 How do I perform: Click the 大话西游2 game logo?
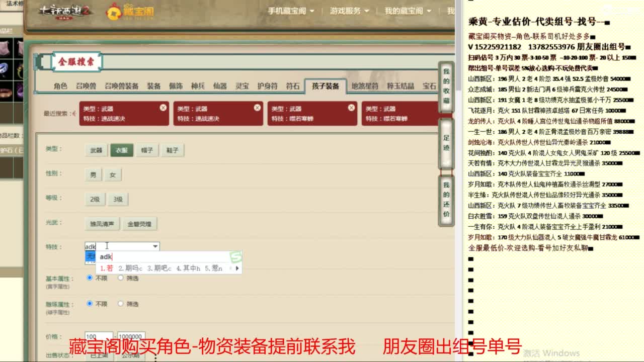click(65, 12)
